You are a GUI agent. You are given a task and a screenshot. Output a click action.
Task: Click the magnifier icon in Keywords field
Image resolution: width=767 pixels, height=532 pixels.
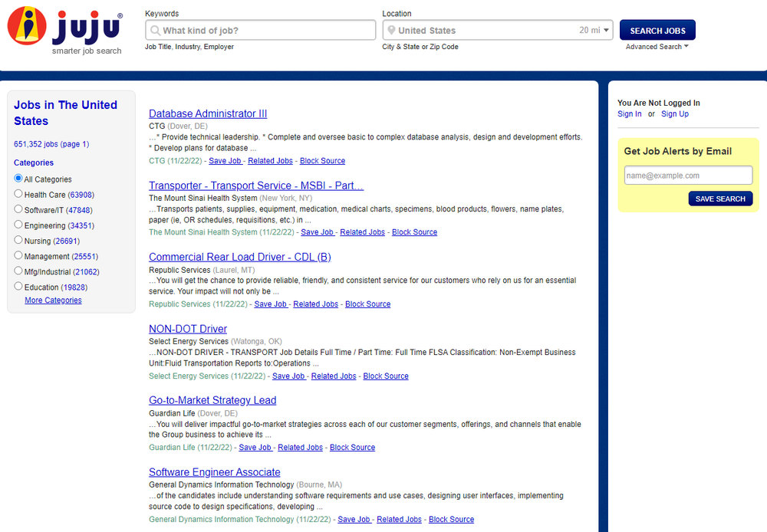(155, 31)
